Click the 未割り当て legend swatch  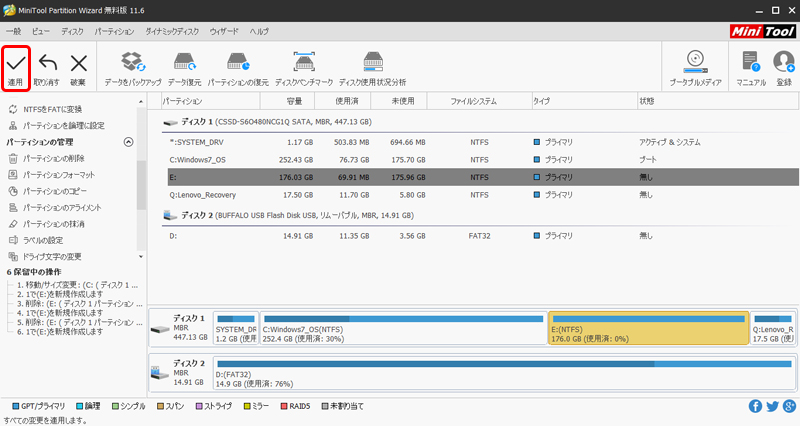coord(324,406)
